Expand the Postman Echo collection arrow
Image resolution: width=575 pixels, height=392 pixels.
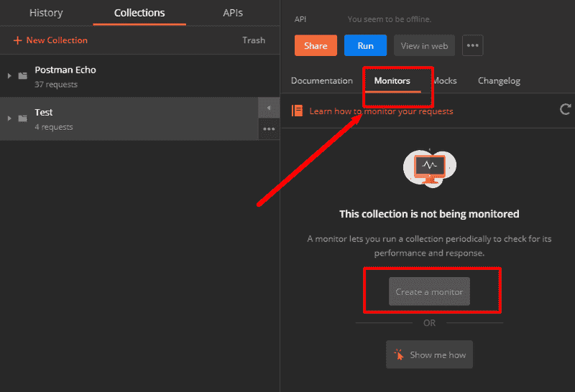click(x=9, y=75)
